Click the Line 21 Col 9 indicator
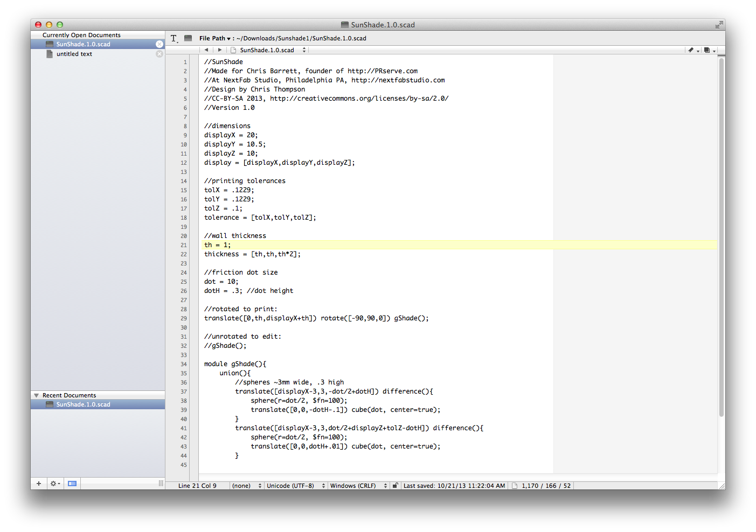Image resolution: width=756 pixels, height=532 pixels. click(197, 486)
